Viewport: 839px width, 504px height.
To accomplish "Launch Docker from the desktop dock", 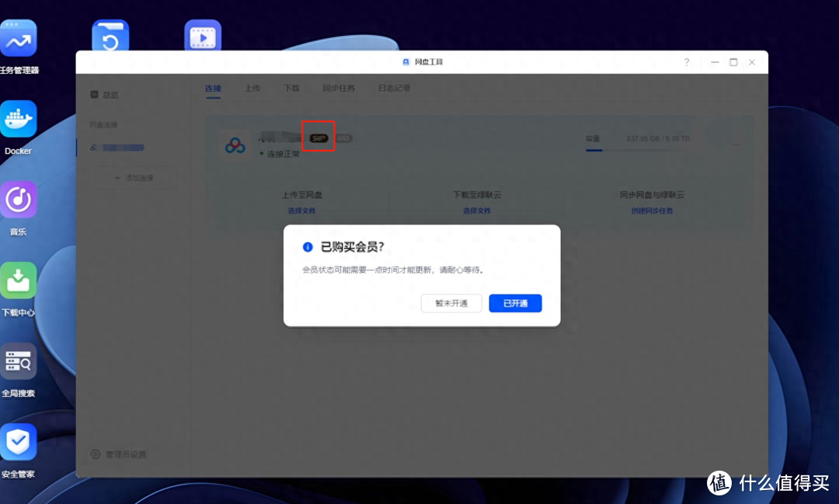I will coord(18,120).
